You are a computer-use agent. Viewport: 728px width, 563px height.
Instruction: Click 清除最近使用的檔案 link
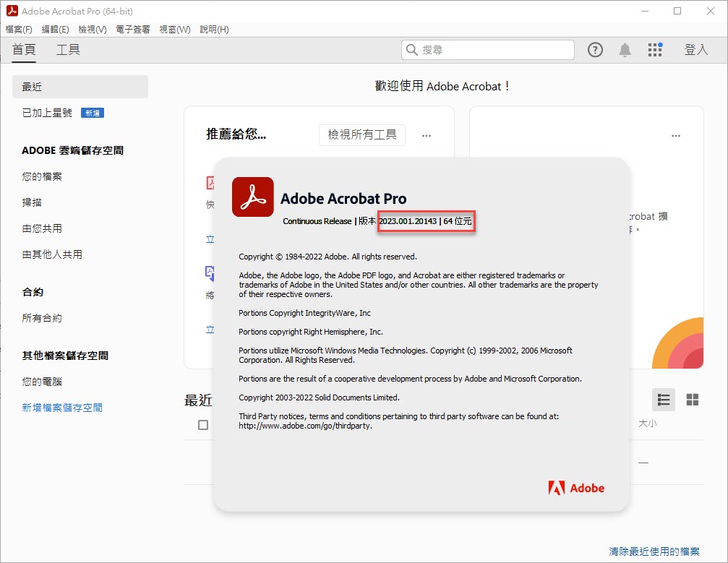click(x=654, y=551)
